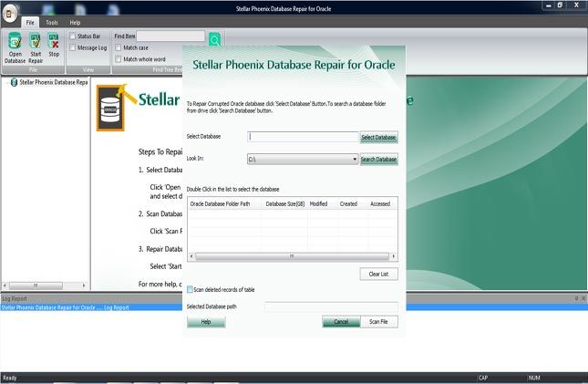Check Scan deleted records of table
Viewport: 588px width, 384px height.
[191, 289]
